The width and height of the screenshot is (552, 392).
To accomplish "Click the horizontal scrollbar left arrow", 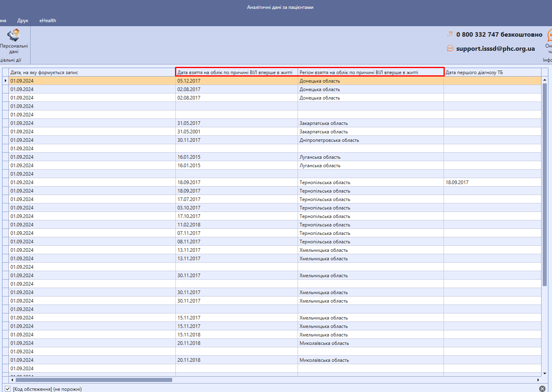I will [x=12, y=380].
